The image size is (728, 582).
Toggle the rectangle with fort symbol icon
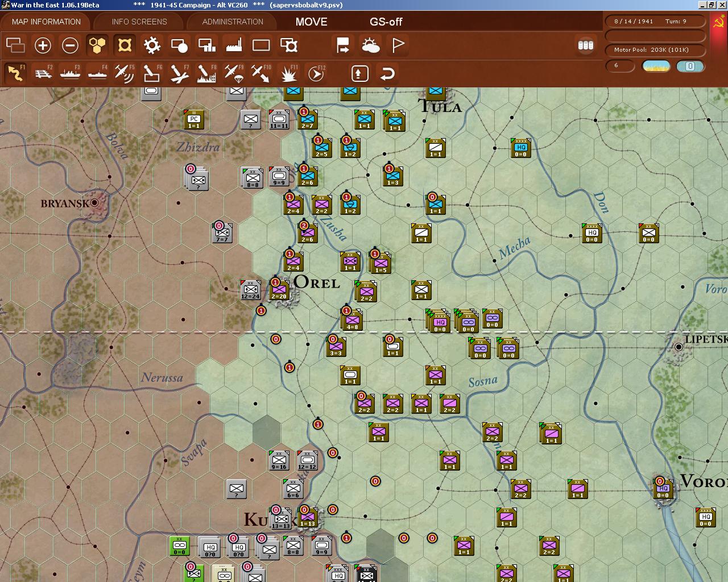click(289, 45)
